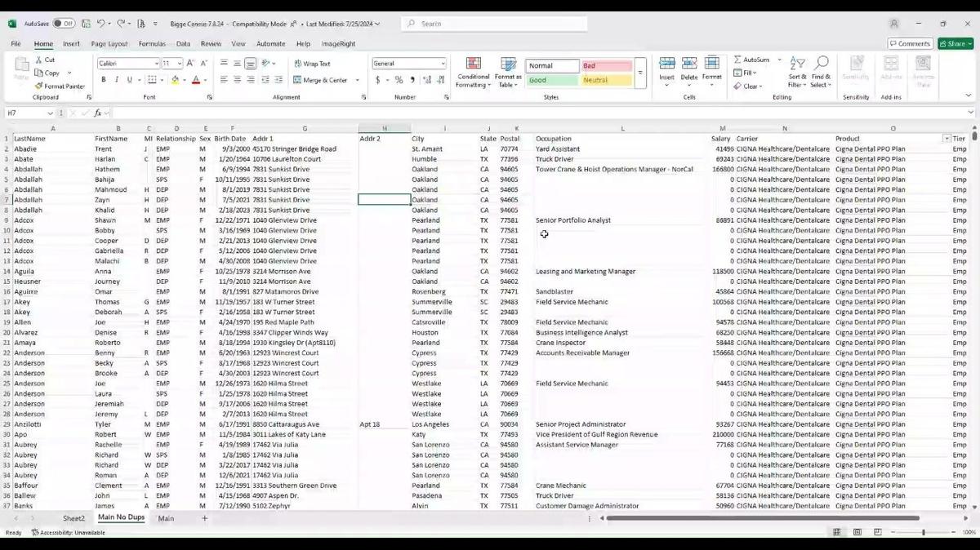Switch to the Main worksheet tab
The image size is (980, 550).
166,518
